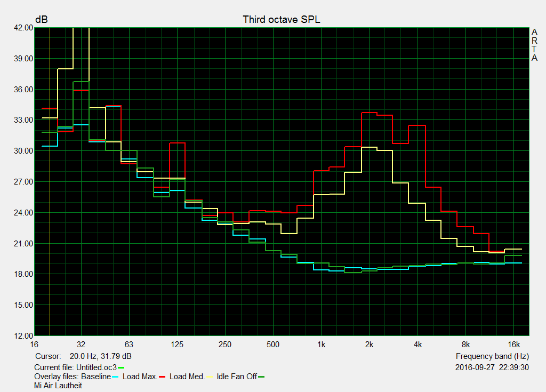Click the 42.00 y-axis value
The height and width of the screenshot is (392, 546).
23,28
